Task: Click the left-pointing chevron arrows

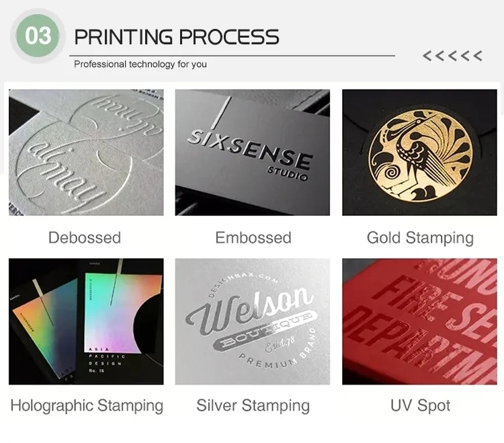Action: click(x=452, y=56)
